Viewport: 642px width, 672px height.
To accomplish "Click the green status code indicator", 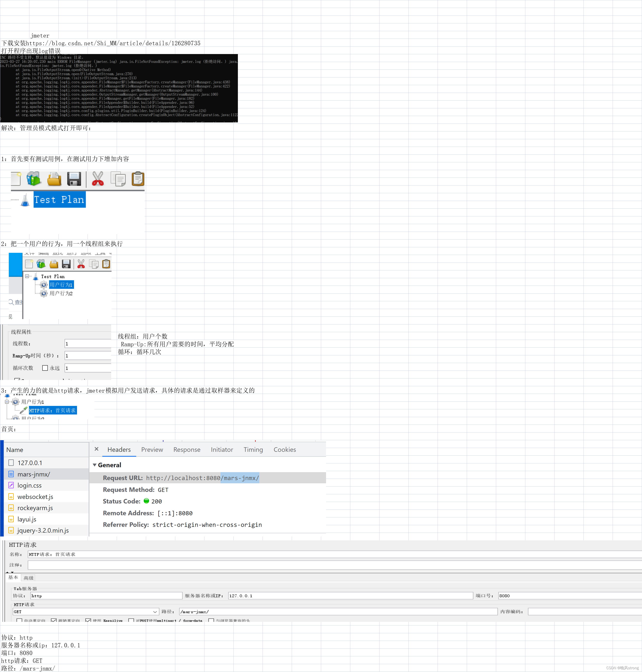I will (146, 501).
